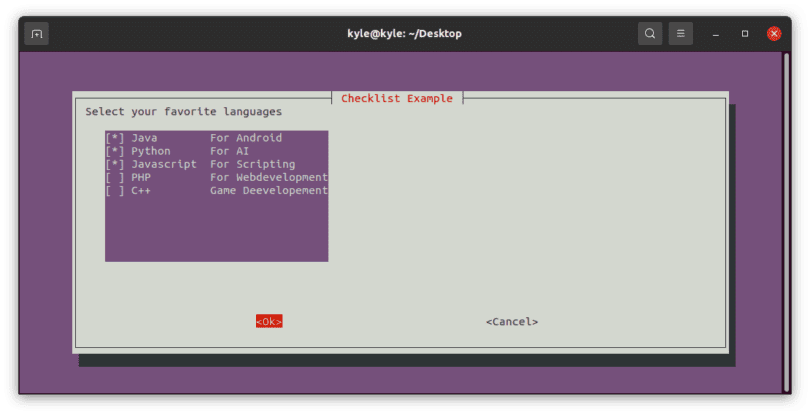The height and width of the screenshot is (415, 810).
Task: Close the terminal with red X
Action: (x=774, y=34)
